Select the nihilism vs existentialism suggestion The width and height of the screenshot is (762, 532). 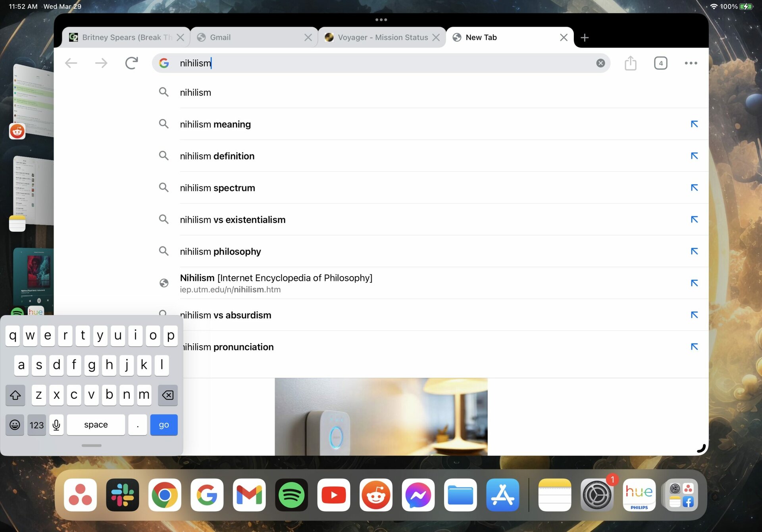pos(233,219)
